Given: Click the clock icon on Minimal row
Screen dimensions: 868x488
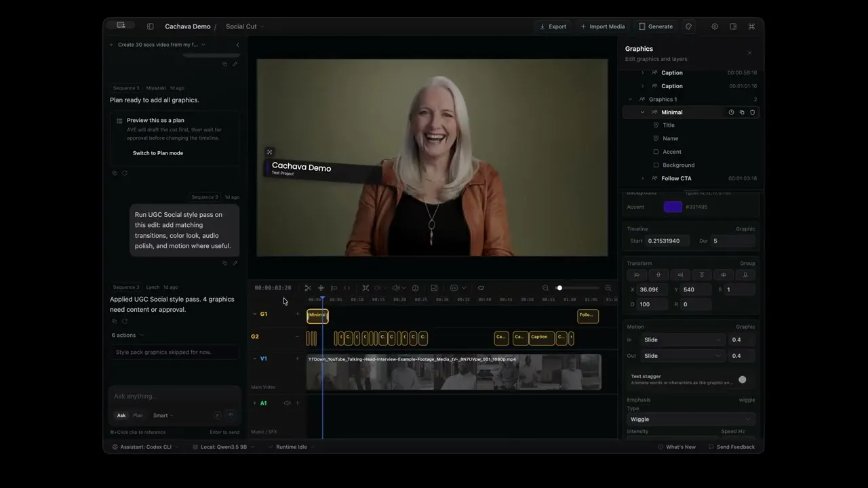Looking at the screenshot, I should point(731,113).
